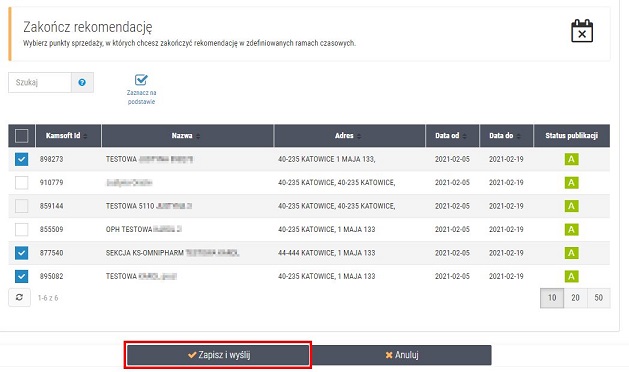Click address 44-444 KATOWICE, 1 MAJA 133
This screenshot has height=372, width=629.
click(x=327, y=253)
